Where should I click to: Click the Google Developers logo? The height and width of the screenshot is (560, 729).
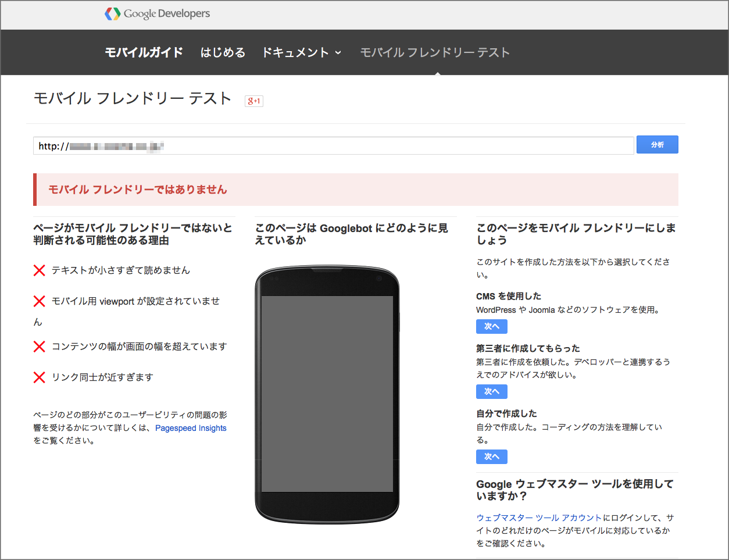[x=158, y=13]
